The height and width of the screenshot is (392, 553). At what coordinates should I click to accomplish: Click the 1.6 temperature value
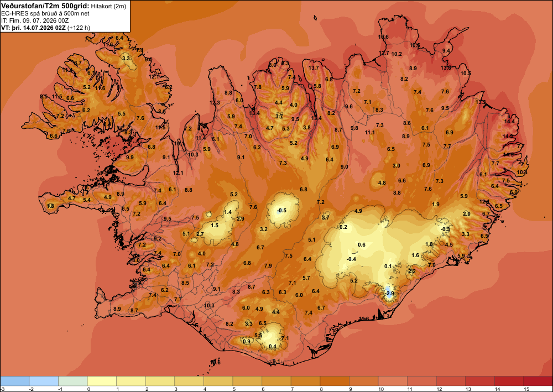pos(415,255)
